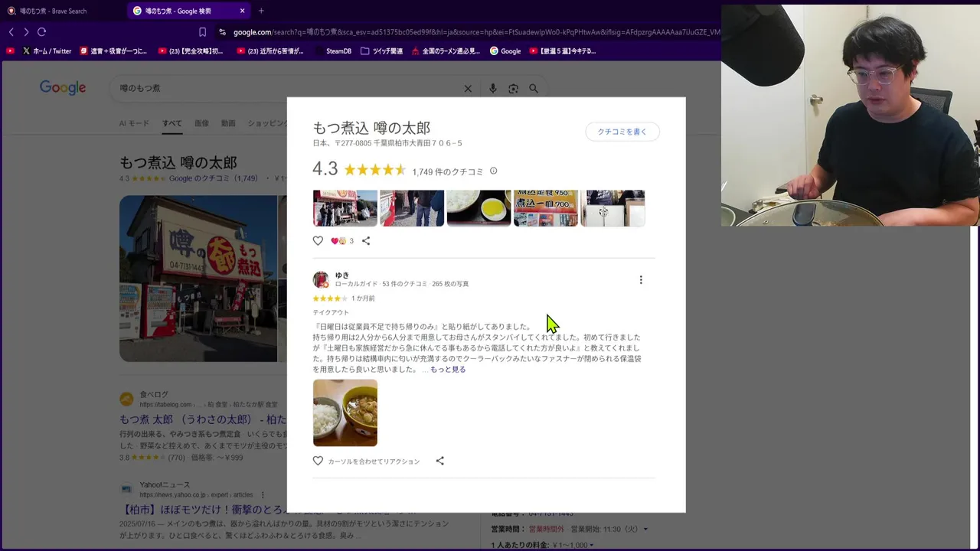Image resolution: width=980 pixels, height=551 pixels.
Task: Like with heart icon below photo strip
Action: (x=318, y=240)
